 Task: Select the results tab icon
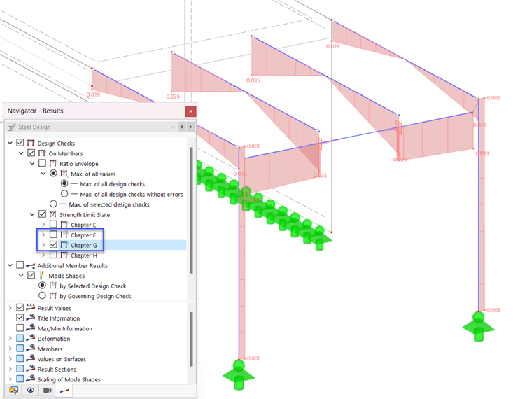coord(64,390)
